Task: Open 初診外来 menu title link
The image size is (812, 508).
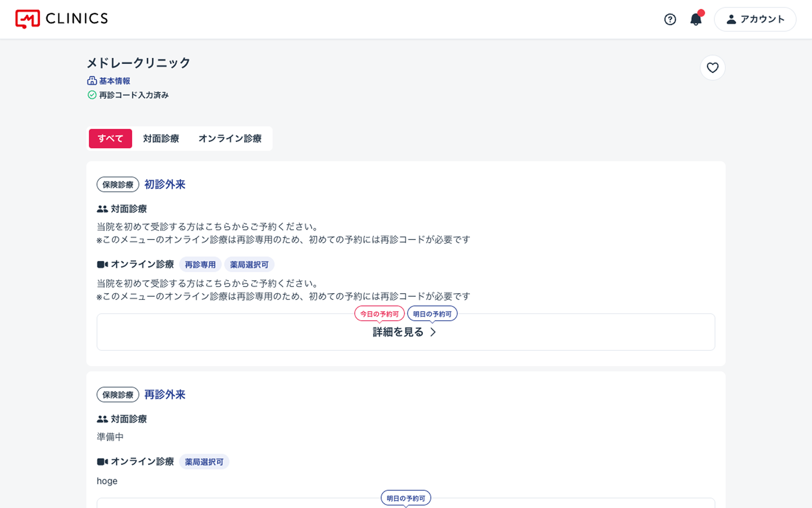Action: 165,184
